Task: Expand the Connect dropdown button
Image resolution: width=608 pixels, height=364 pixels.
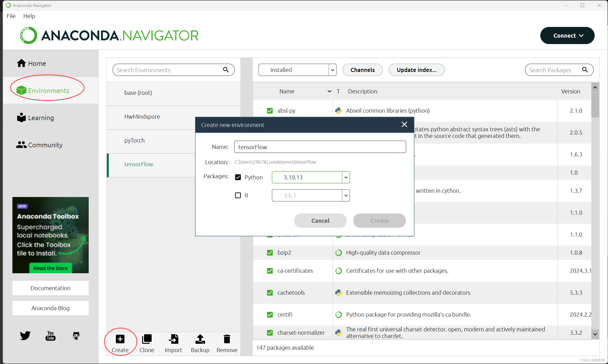Action: [567, 35]
